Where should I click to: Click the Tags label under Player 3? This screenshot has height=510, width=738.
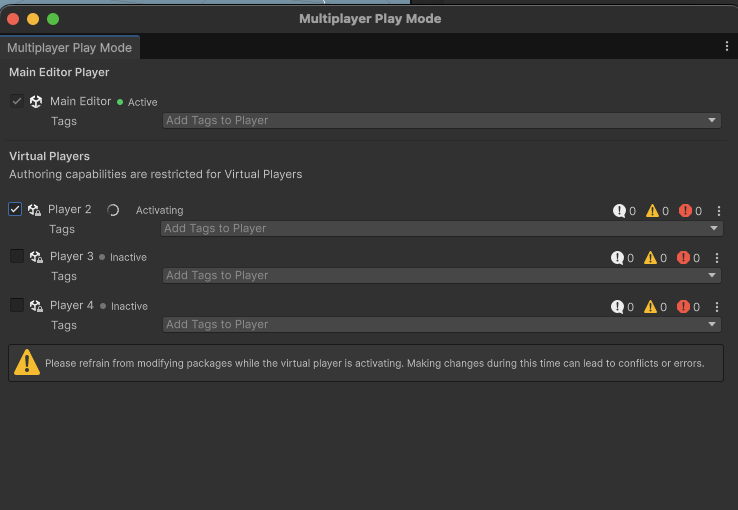click(x=64, y=276)
